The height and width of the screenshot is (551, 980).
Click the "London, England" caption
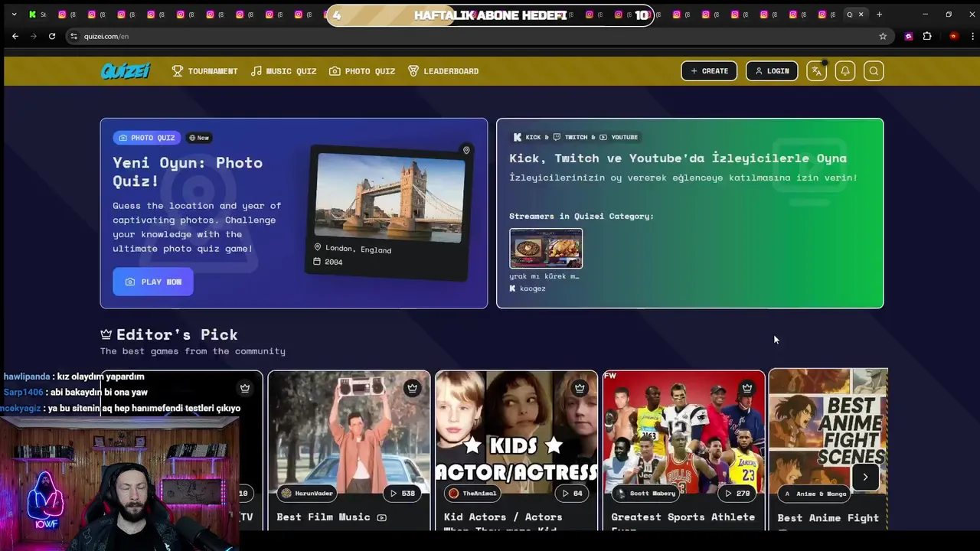pos(358,249)
